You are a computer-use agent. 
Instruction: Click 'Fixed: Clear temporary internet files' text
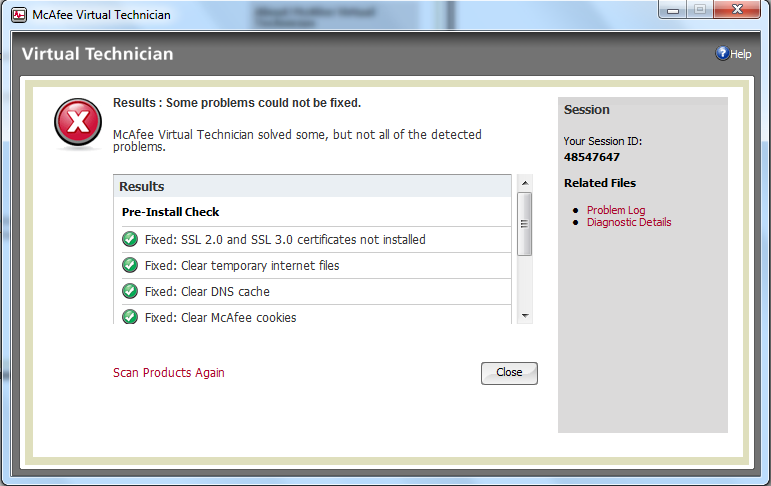[242, 266]
